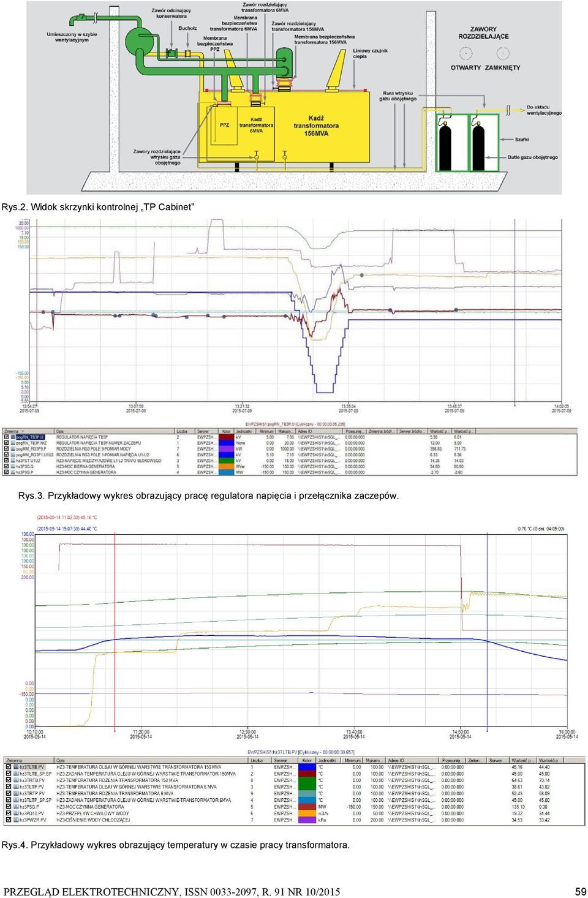Click the tag icon beside hz3PWZR.PV
Screen dimensions: 588x898
(16, 820)
